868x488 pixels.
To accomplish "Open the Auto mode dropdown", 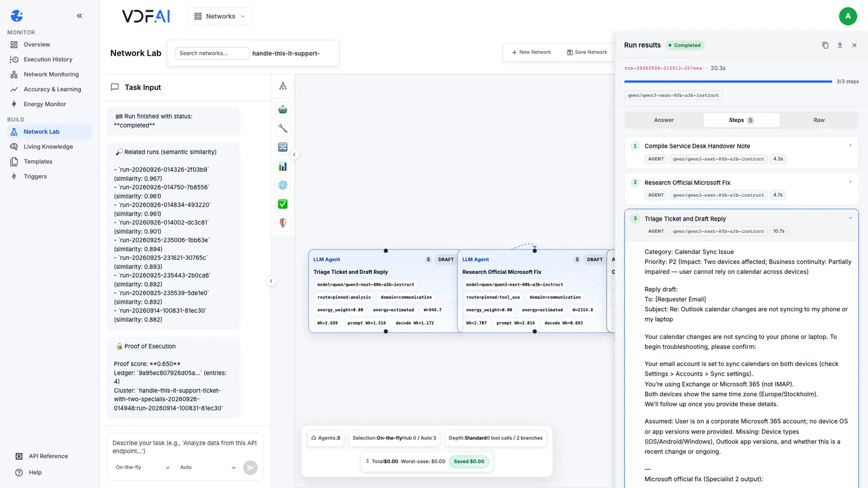I will point(208,467).
